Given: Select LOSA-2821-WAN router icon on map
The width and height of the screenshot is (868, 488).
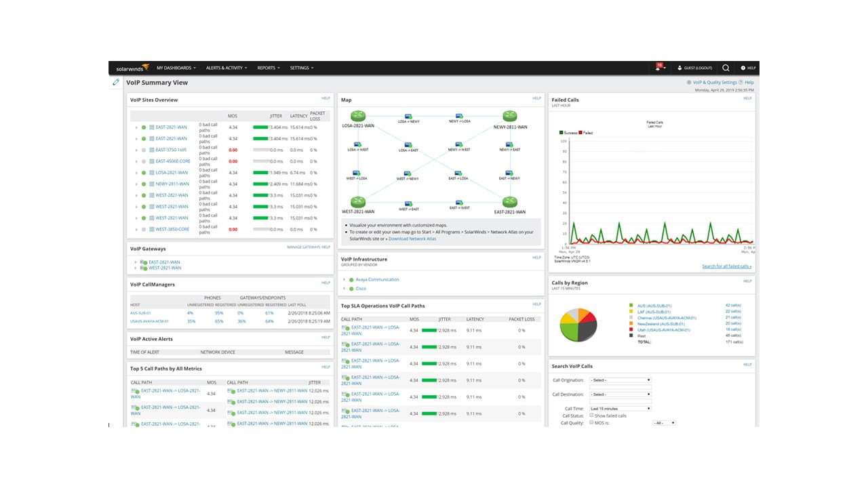Looking at the screenshot, I should coord(358,117).
